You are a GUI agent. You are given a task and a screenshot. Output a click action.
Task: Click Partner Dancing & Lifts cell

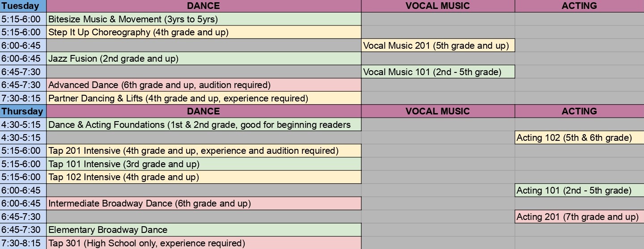[204, 98]
